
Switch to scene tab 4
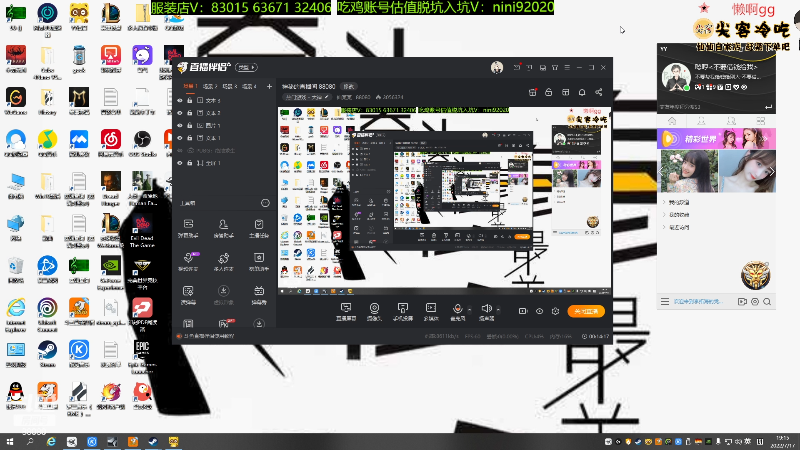(x=249, y=86)
